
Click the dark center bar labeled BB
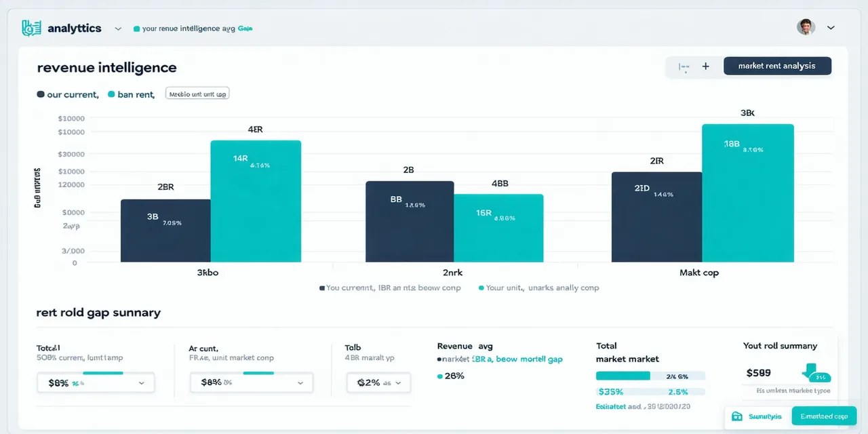click(x=410, y=221)
